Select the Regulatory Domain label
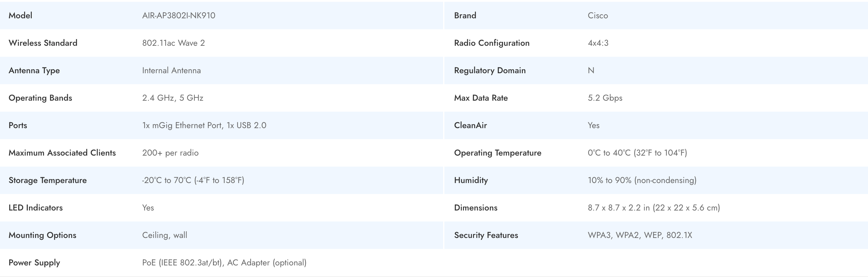The height and width of the screenshot is (277, 868). 490,70
